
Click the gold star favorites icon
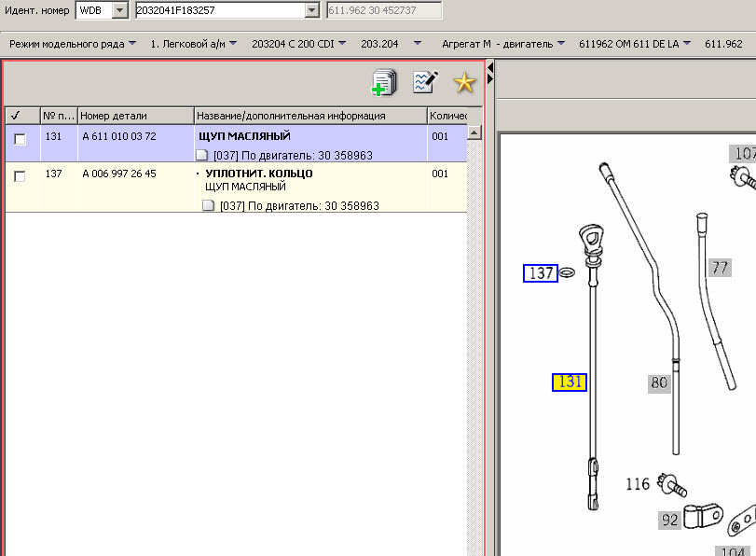pyautogui.click(x=464, y=83)
